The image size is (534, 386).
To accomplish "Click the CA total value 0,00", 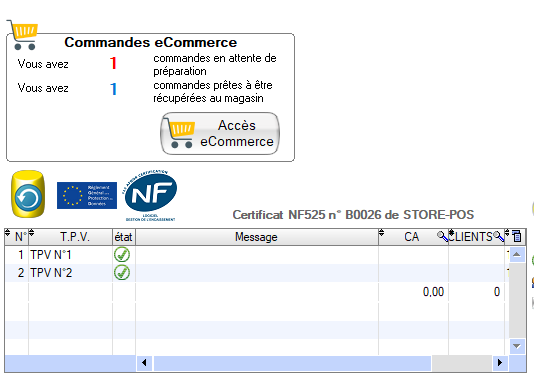I will (433, 292).
